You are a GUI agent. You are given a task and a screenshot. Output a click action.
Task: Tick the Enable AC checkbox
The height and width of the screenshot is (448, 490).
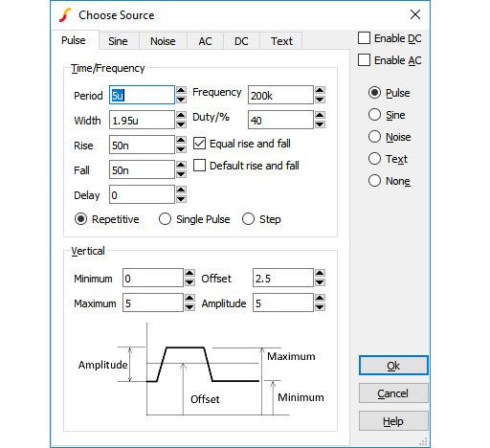(x=364, y=60)
